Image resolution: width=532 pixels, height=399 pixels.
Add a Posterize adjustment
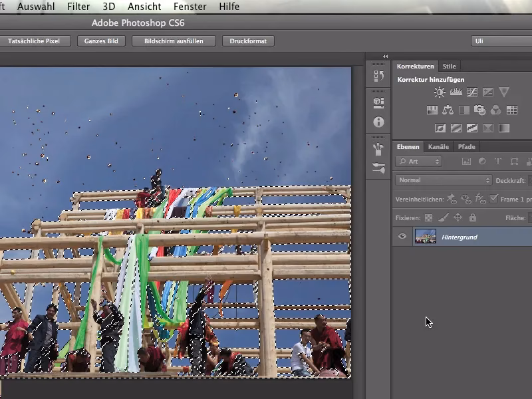456,128
